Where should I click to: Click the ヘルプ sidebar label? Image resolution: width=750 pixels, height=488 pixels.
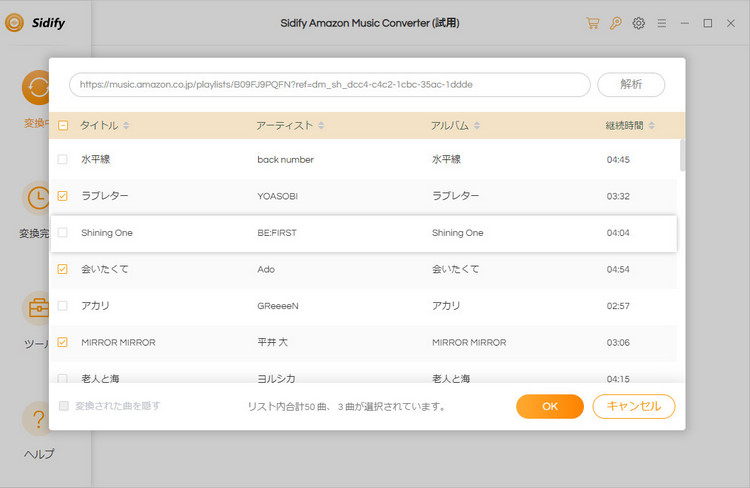(x=39, y=454)
